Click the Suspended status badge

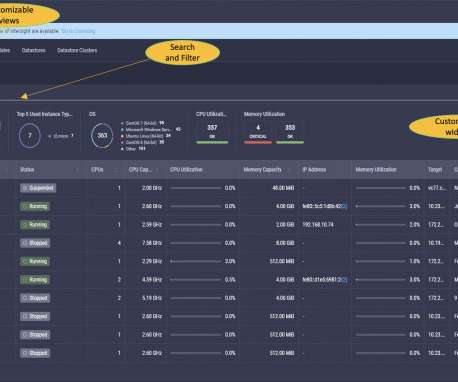pos(38,188)
